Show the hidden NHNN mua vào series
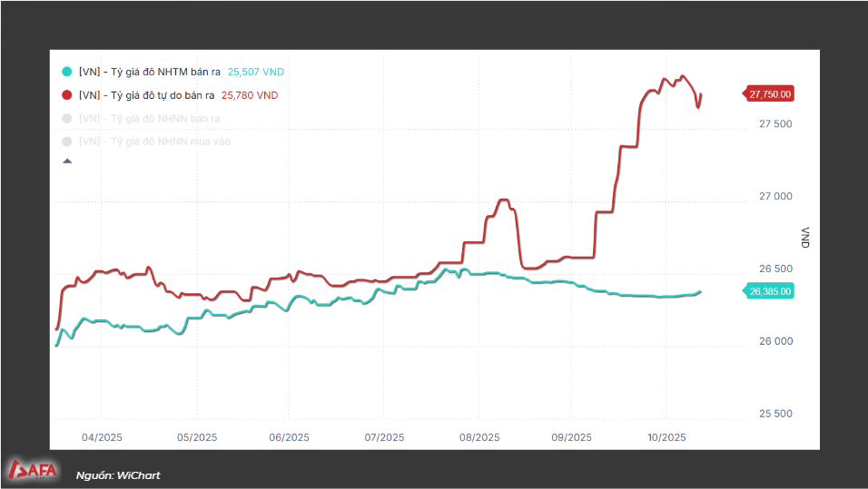868x489 pixels. click(66, 142)
